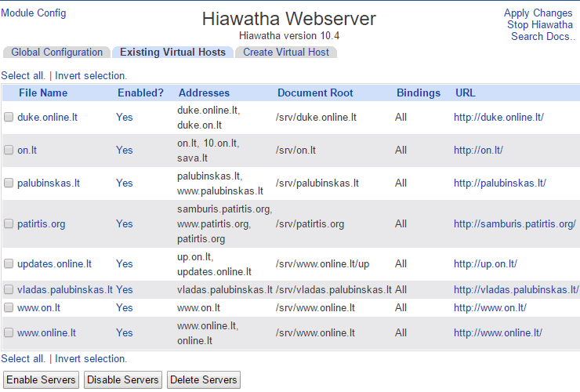This screenshot has width=580, height=392.
Task: Click the Enabled? column header
Action: pos(140,93)
